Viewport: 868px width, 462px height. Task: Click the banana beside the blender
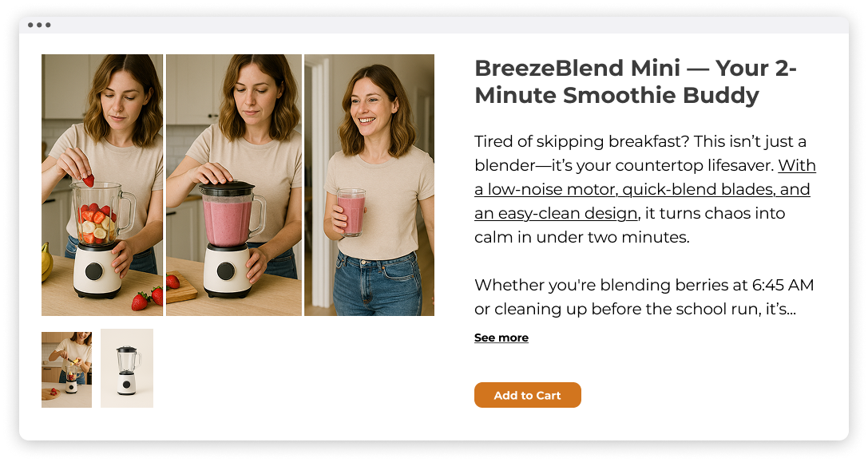tap(46, 261)
